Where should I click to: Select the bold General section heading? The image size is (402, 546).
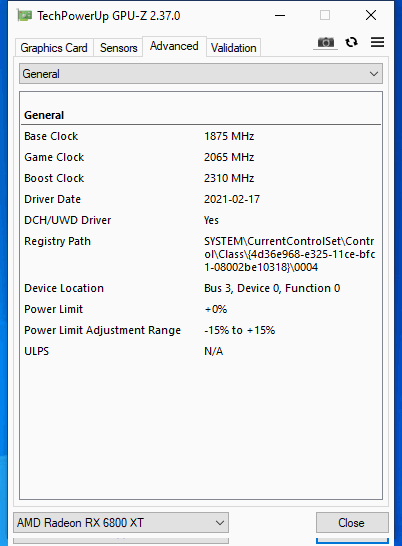tap(44, 115)
